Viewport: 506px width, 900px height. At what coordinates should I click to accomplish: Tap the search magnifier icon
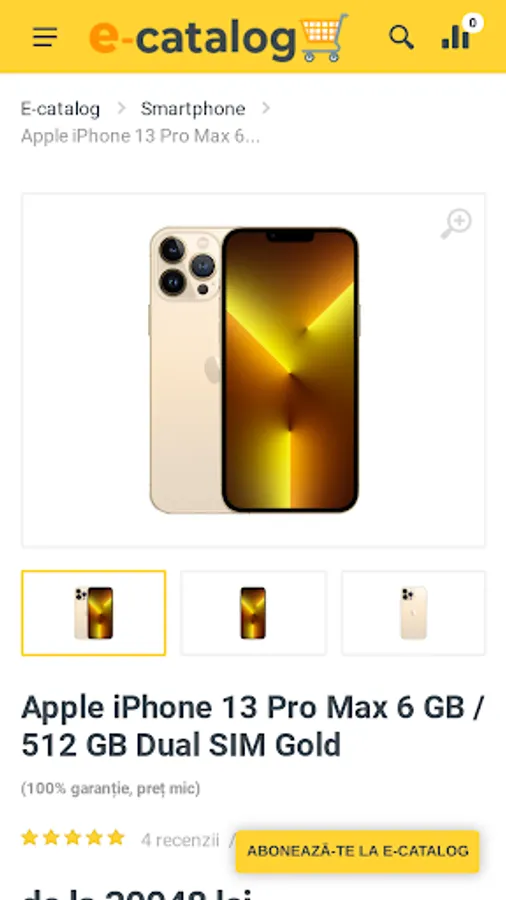click(x=401, y=37)
